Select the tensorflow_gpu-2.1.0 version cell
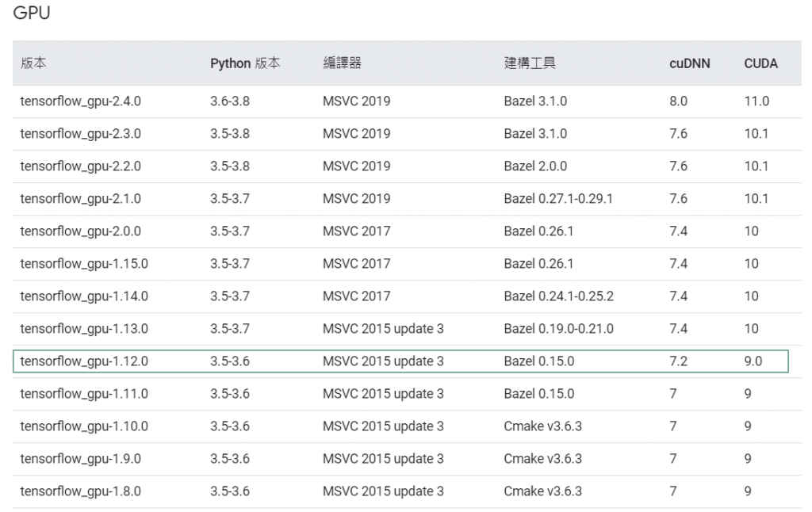Image resolution: width=812 pixels, height=512 pixels. coord(80,199)
